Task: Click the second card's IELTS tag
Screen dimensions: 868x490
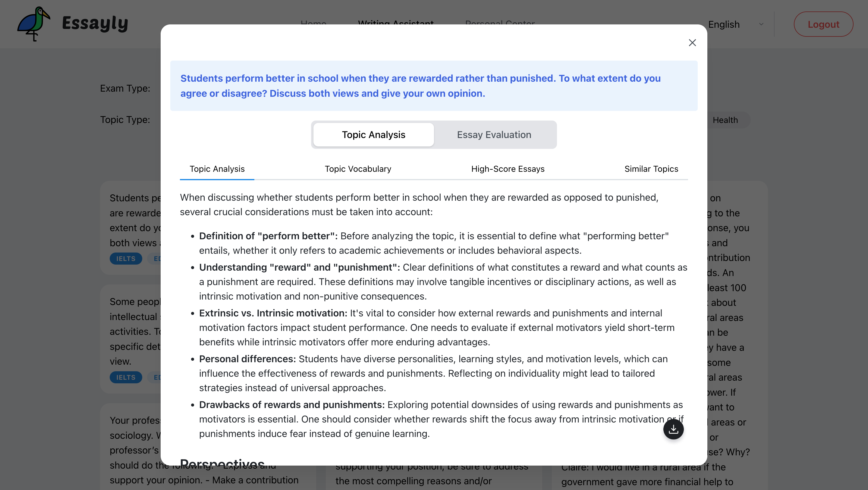Action: tap(126, 377)
